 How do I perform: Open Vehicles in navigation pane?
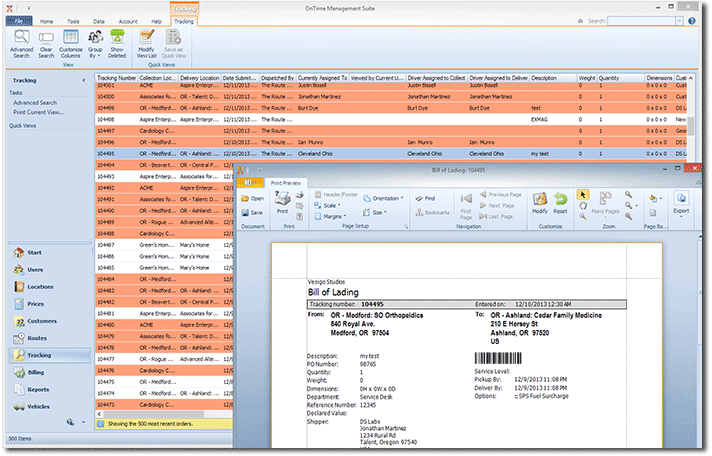coord(50,407)
